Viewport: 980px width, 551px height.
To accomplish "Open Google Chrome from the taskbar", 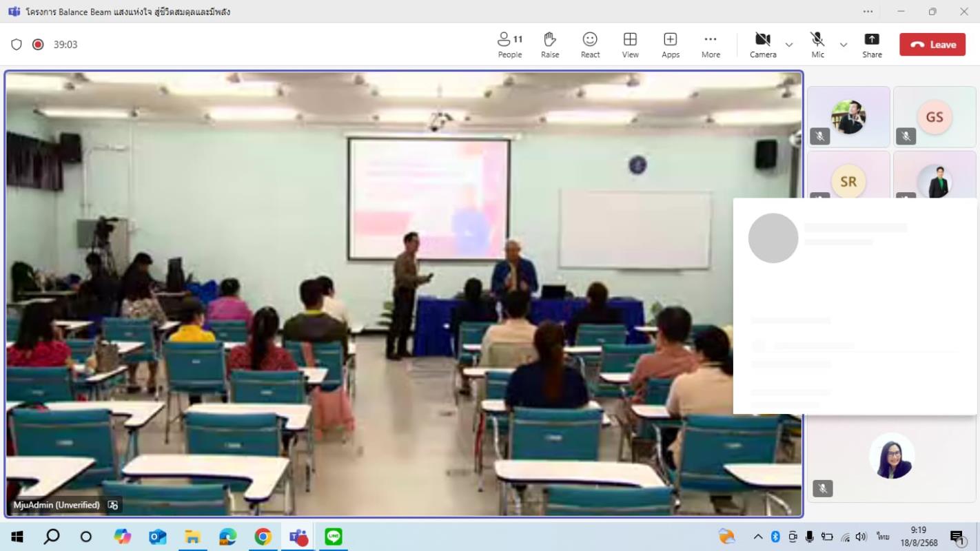I will click(x=263, y=537).
